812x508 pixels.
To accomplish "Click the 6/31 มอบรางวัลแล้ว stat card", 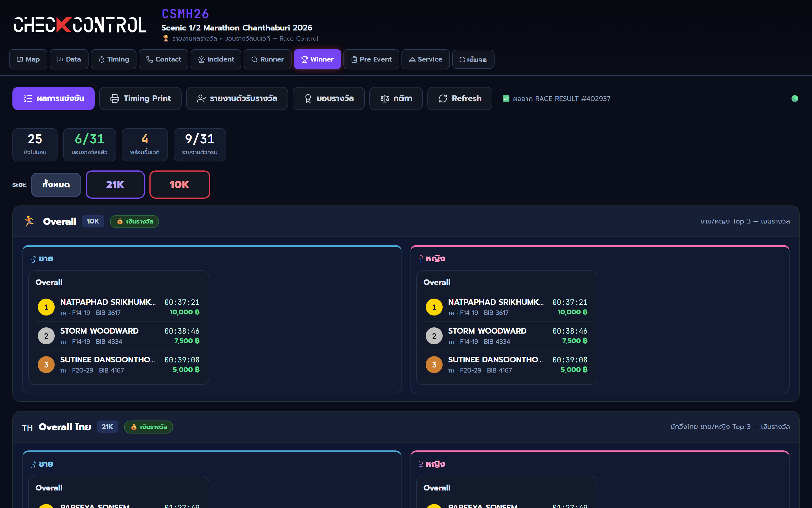I will coord(90,145).
